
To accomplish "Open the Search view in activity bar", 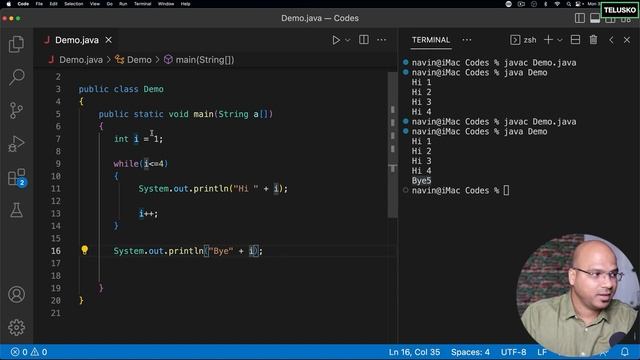I will 16,77.
